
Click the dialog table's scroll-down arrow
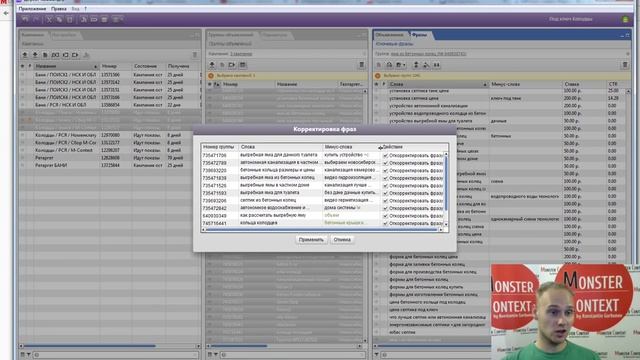click(446, 224)
